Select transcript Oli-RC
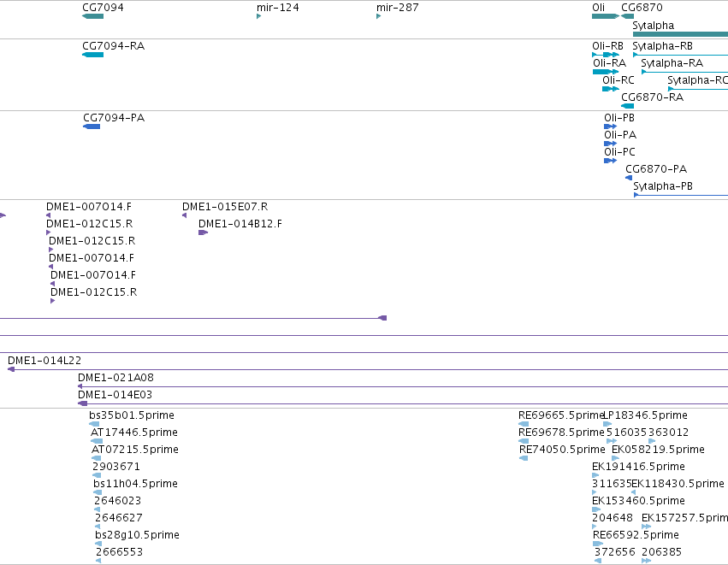 tap(611, 89)
